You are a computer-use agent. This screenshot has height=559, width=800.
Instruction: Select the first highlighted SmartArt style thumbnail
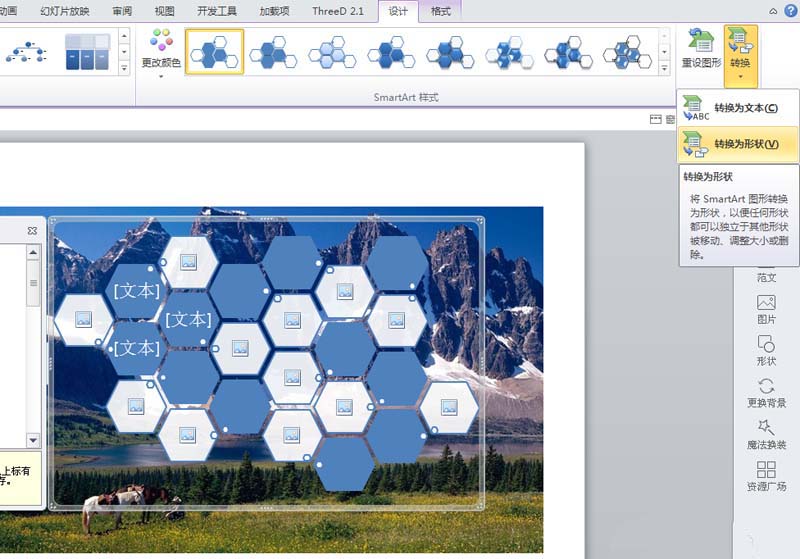click(x=214, y=52)
